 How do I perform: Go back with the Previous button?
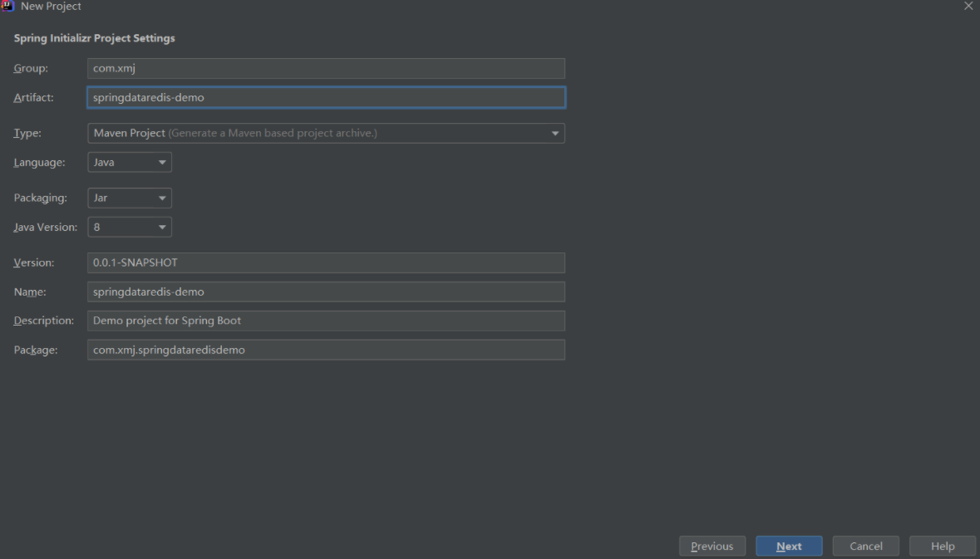tap(712, 546)
